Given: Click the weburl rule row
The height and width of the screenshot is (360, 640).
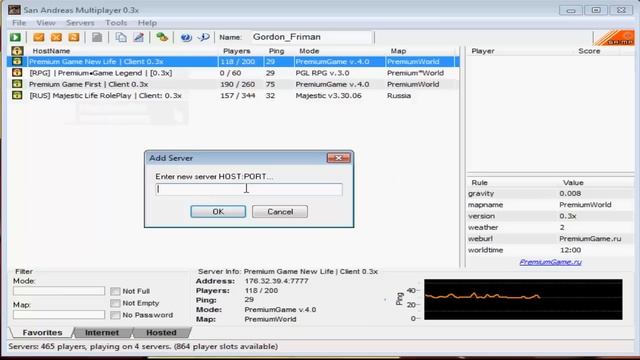Looking at the screenshot, I should coord(550,238).
